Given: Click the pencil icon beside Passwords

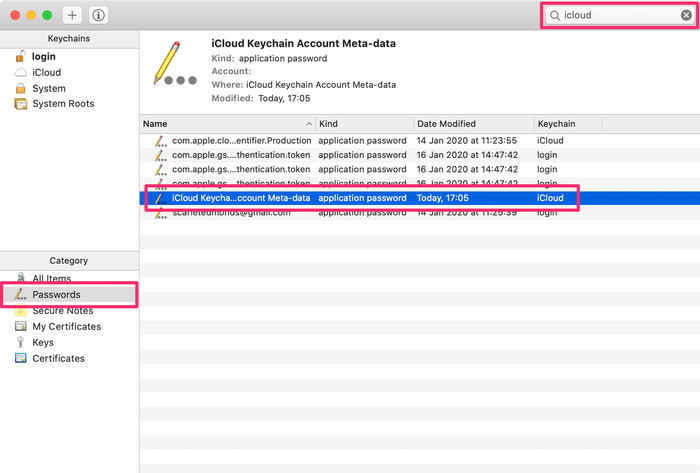Looking at the screenshot, I should (x=21, y=294).
